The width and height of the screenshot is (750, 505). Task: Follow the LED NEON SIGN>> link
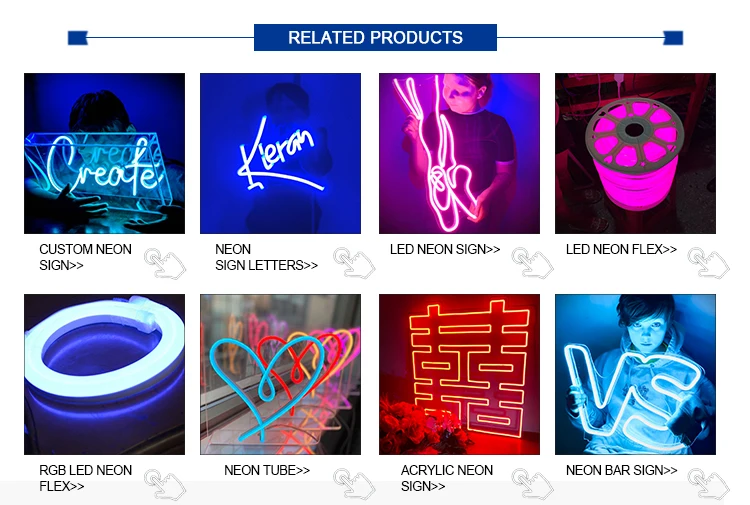pos(445,249)
